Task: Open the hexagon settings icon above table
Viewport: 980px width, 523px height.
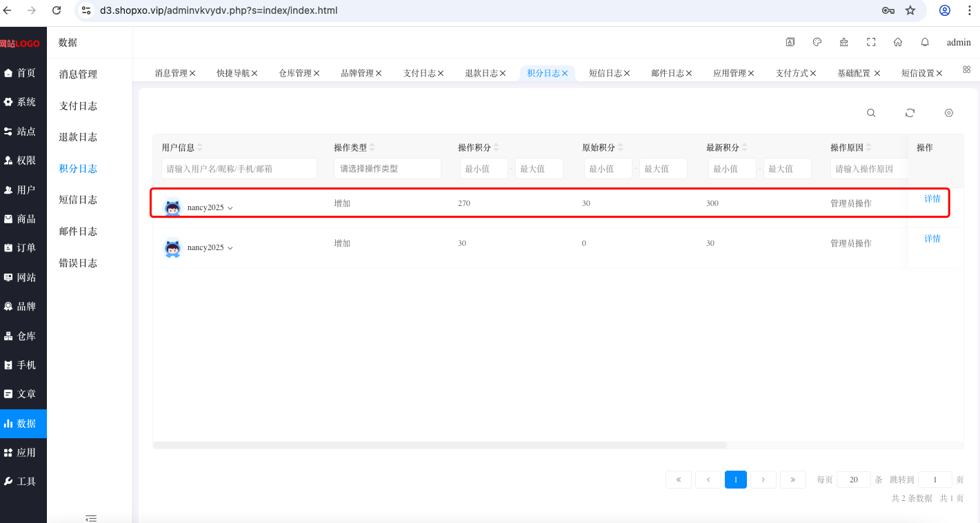Action: pyautogui.click(x=949, y=113)
